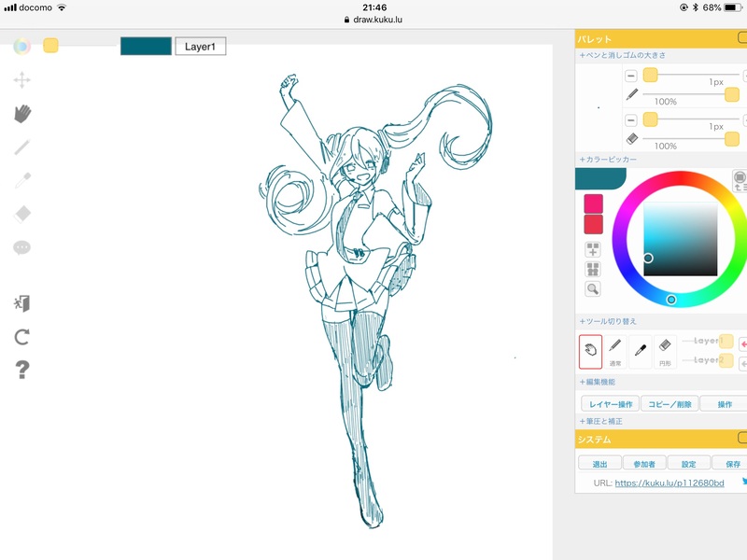Click the current color swatch beside Layer1

point(146,46)
